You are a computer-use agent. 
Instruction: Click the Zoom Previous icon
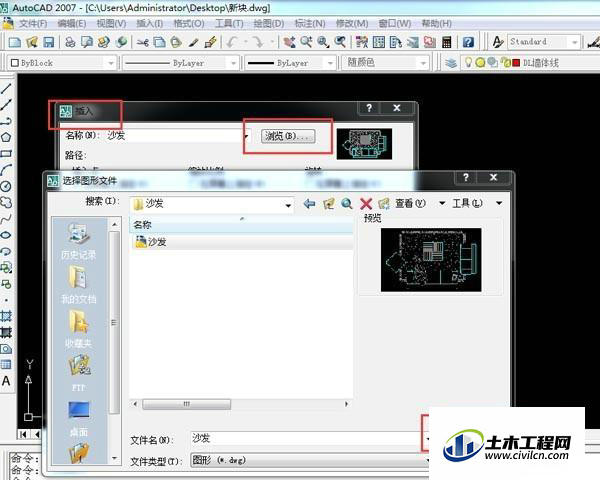click(x=340, y=42)
